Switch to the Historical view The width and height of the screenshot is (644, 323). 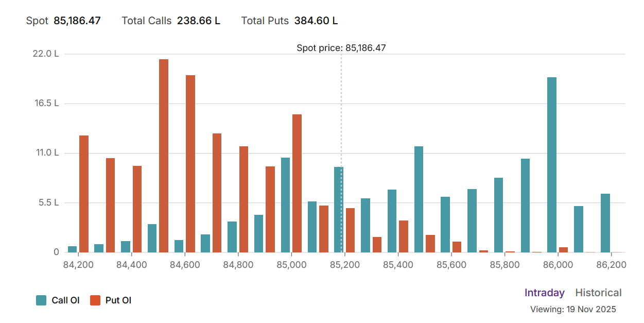click(x=598, y=293)
